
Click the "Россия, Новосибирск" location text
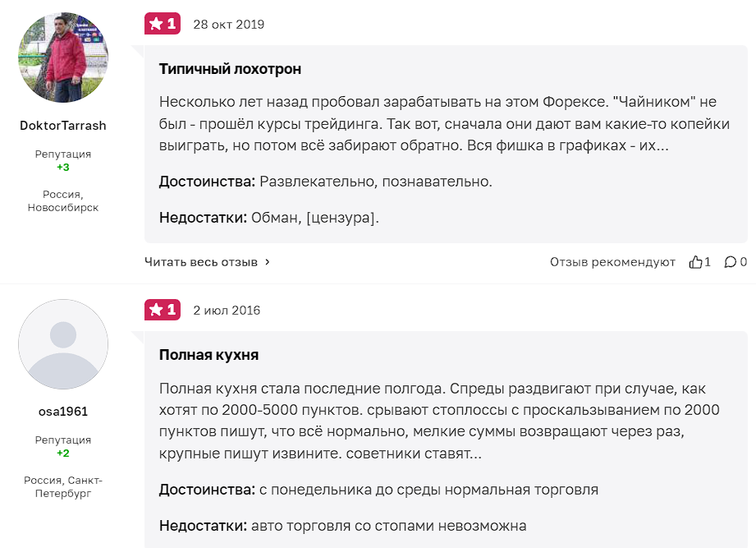click(x=63, y=201)
